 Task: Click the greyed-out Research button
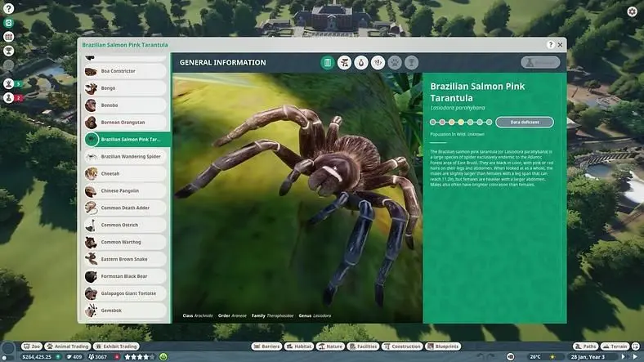[x=540, y=62]
